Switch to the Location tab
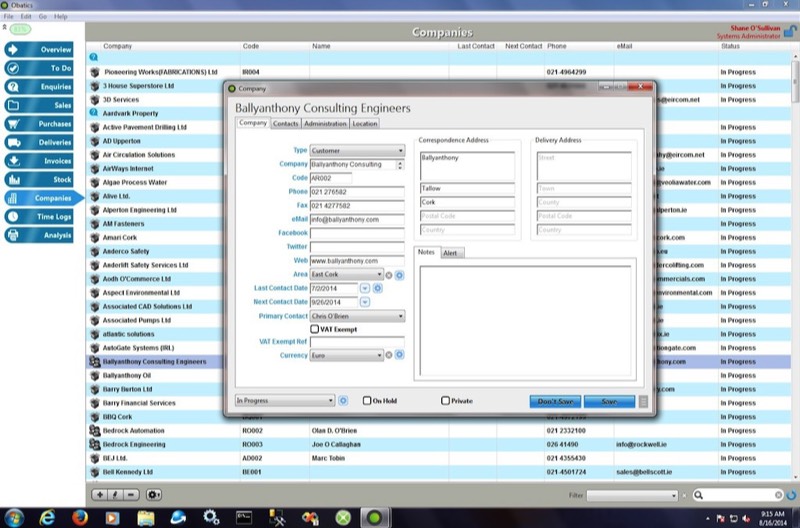Image resolution: width=800 pixels, height=528 pixels. 365,123
